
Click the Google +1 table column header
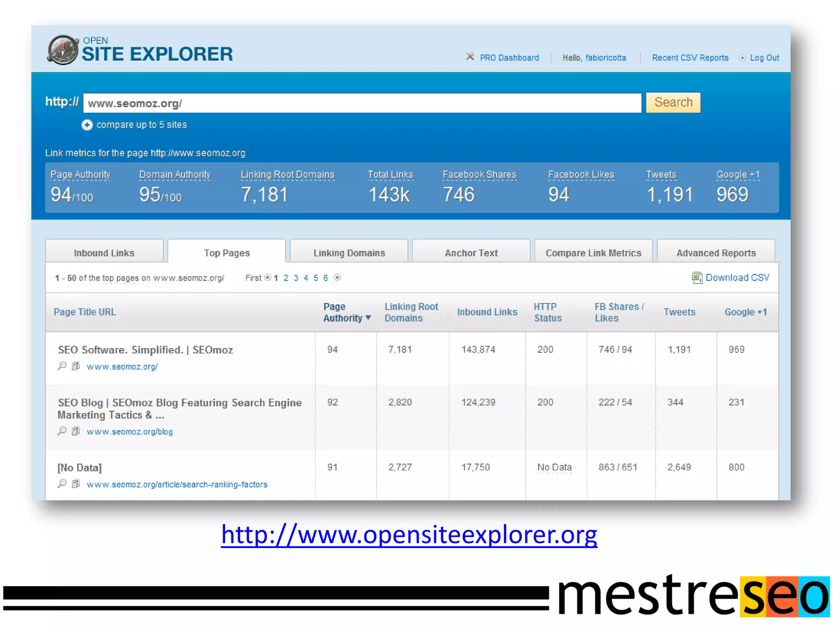tap(746, 312)
